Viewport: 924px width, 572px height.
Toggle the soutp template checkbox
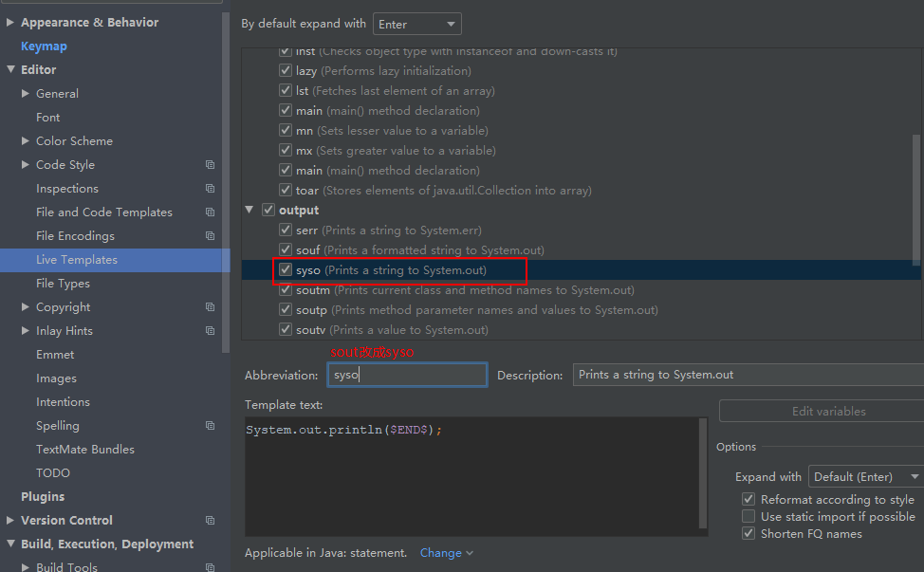pyautogui.click(x=286, y=309)
